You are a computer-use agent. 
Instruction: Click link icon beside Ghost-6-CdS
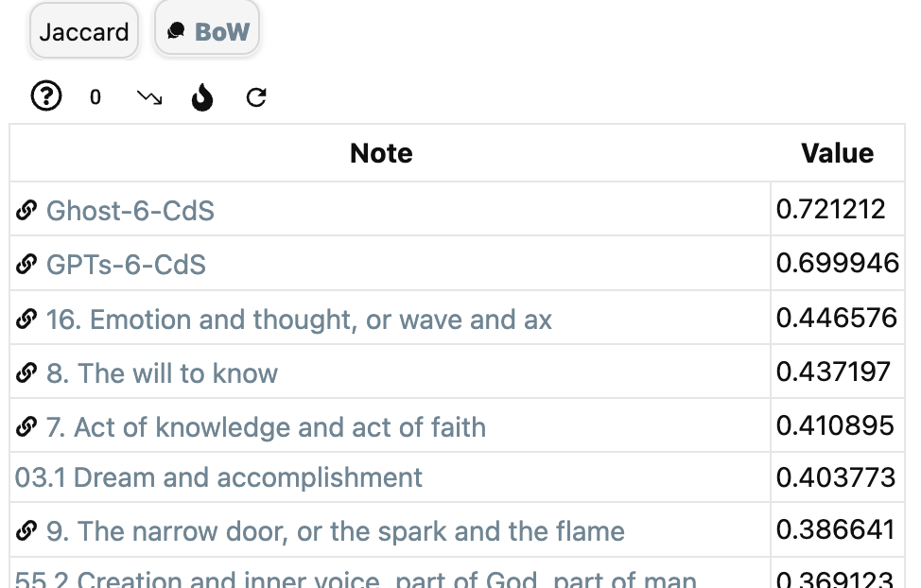coord(26,210)
